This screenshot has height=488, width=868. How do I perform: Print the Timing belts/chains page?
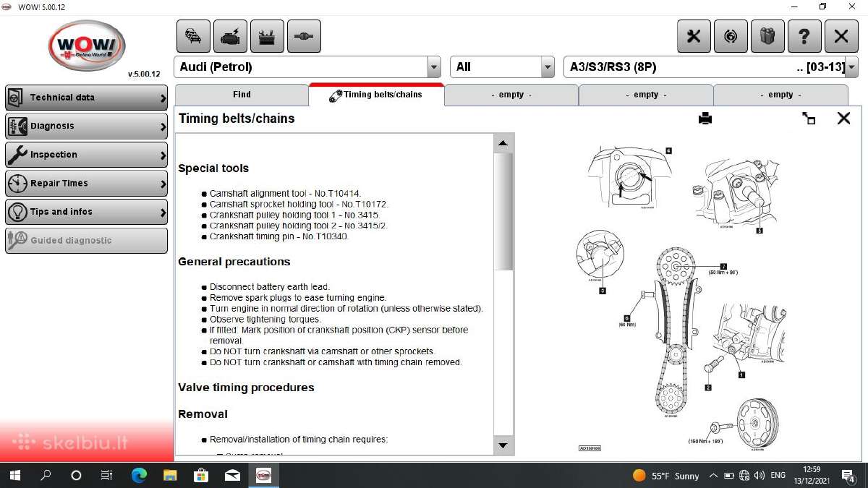pos(705,119)
